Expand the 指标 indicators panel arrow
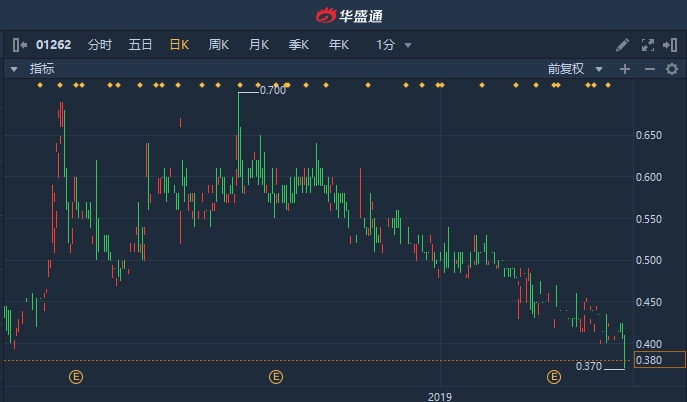The image size is (687, 402). point(13,69)
